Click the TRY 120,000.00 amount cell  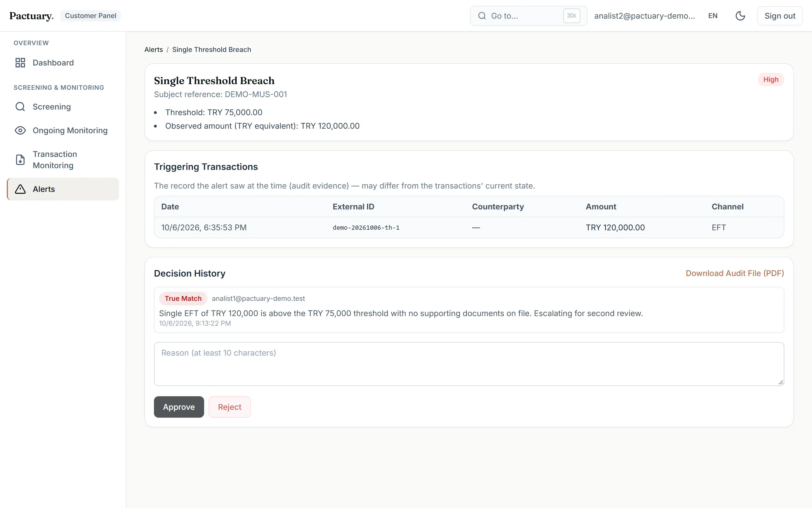(x=615, y=227)
